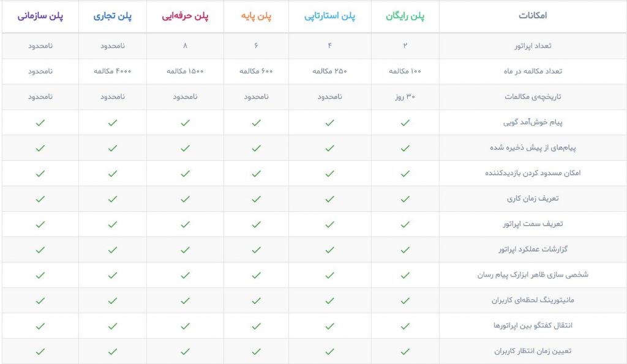Click the enterprise plan checkmark for تعیین زمان انتظار کاربران
Viewport: 627px width, 364px height.
(40, 352)
